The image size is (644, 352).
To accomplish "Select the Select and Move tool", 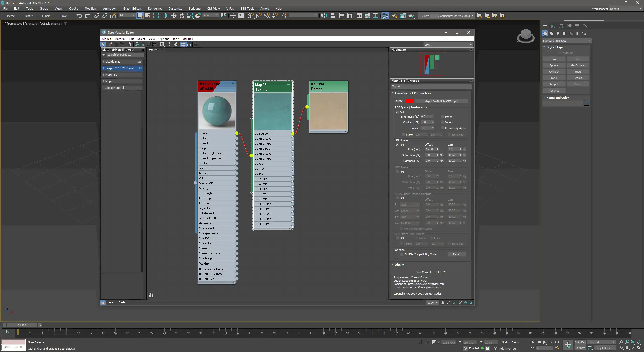I will coord(174,16).
